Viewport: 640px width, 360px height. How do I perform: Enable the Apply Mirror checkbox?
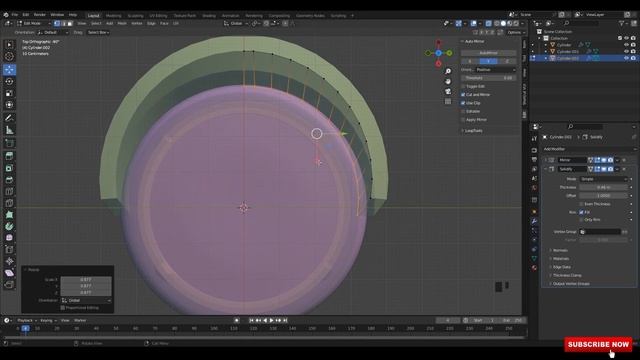click(x=463, y=120)
